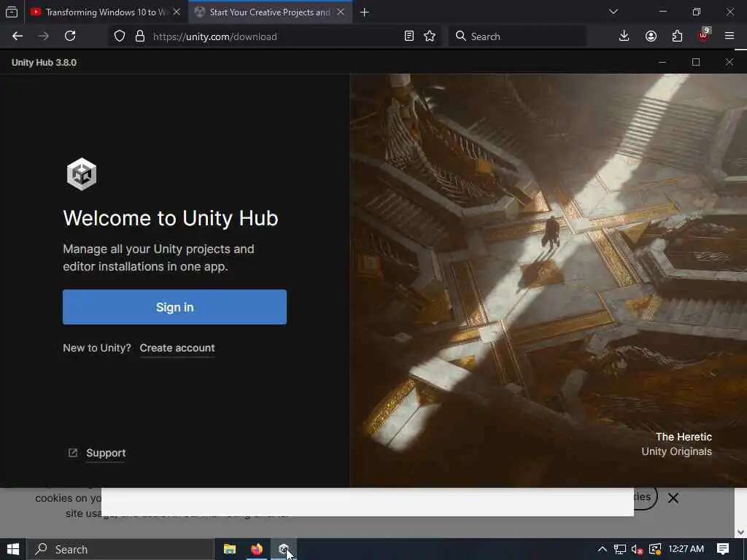This screenshot has height=560, width=747.
Task: Open the Firefox account icon
Action: click(651, 36)
